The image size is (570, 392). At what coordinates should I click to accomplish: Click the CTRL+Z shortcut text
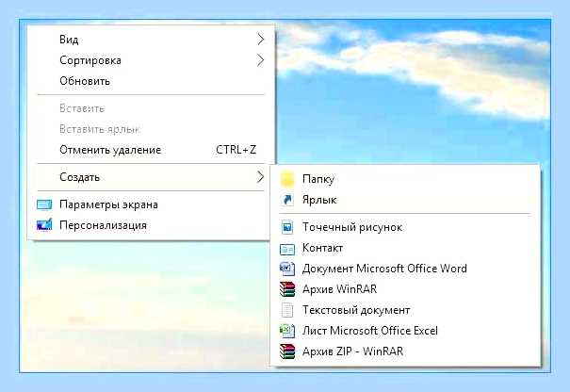click(236, 150)
